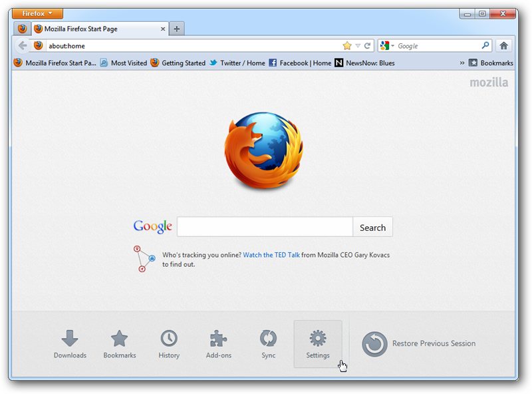Open the Getting Started bookmark
Image resolution: width=532 pixels, height=394 pixels.
pos(178,63)
